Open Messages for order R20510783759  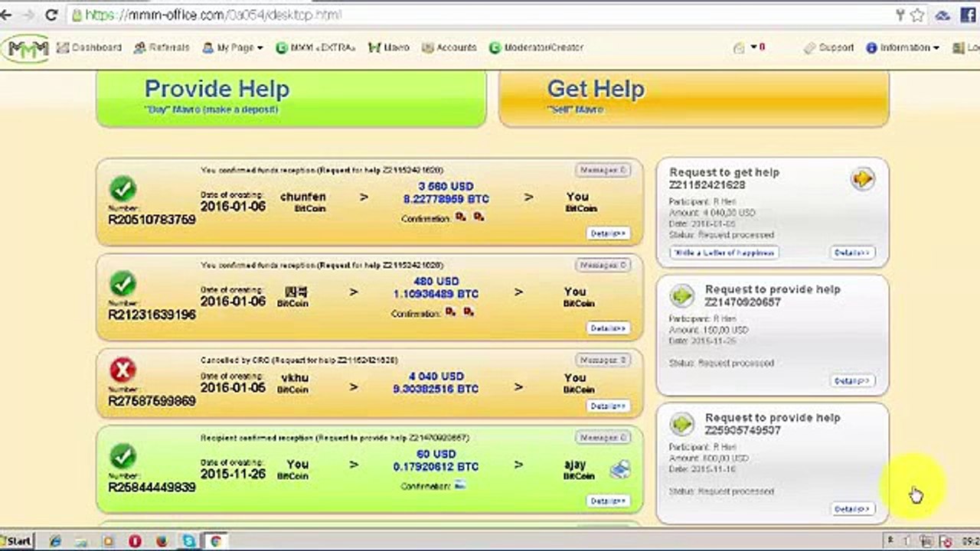(603, 170)
